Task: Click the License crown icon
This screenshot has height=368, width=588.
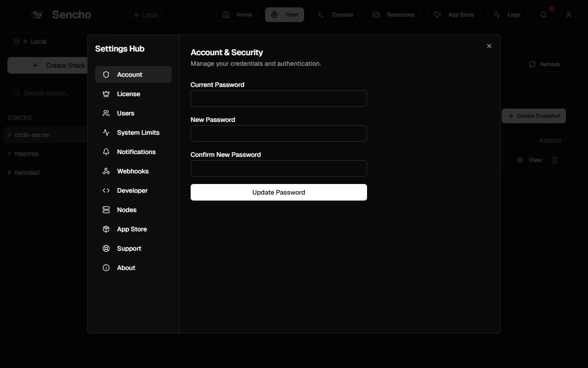Action: pos(106,94)
